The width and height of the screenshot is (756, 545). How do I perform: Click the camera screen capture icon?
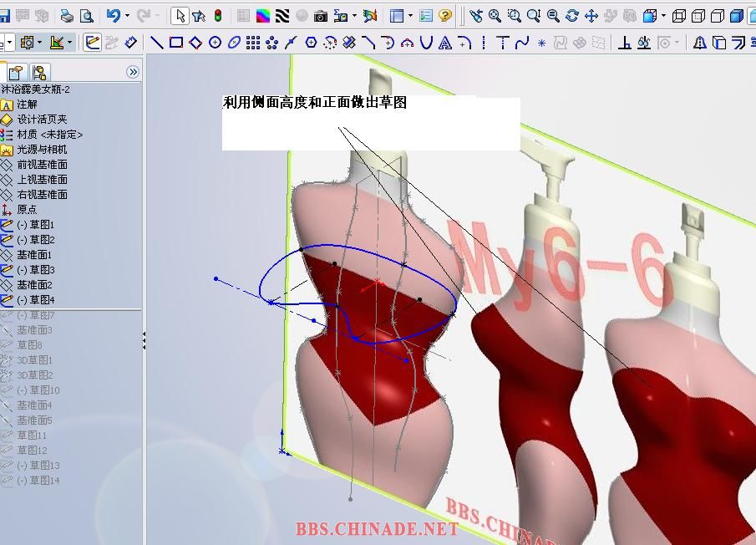[321, 17]
